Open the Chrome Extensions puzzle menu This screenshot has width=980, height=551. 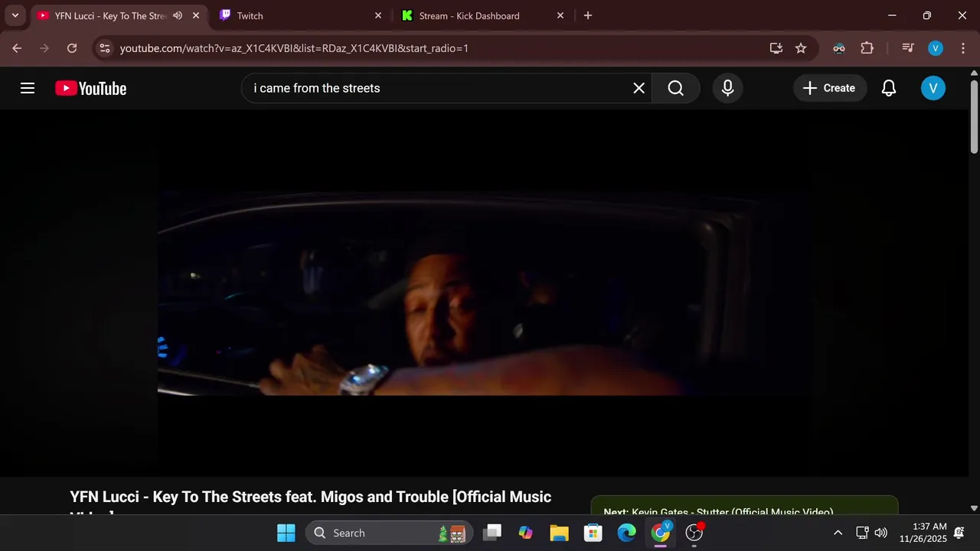click(867, 48)
